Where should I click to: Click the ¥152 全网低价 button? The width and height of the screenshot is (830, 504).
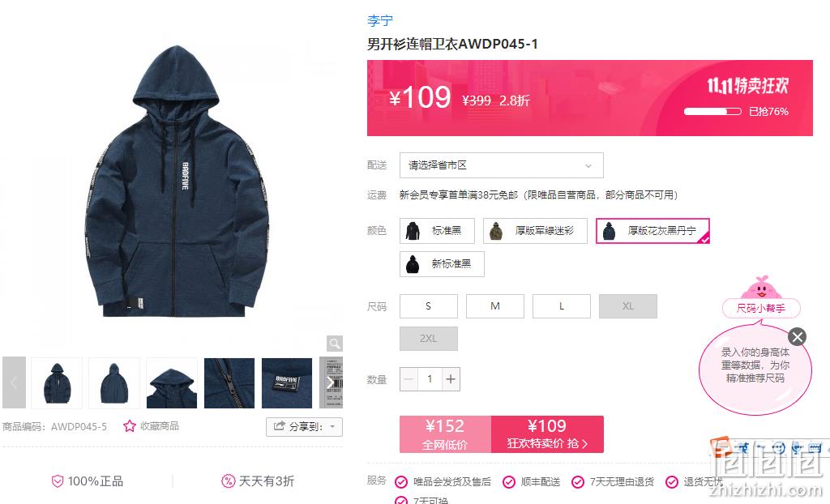click(x=445, y=434)
